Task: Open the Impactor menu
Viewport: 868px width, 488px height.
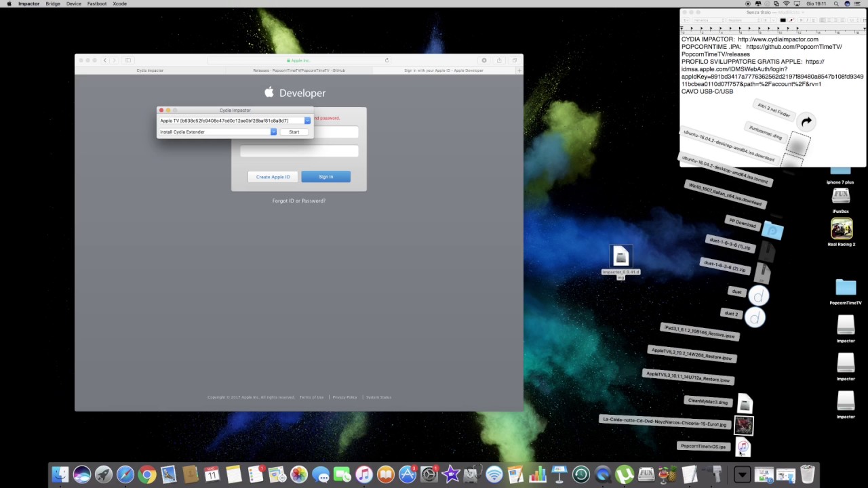Action: click(28, 3)
